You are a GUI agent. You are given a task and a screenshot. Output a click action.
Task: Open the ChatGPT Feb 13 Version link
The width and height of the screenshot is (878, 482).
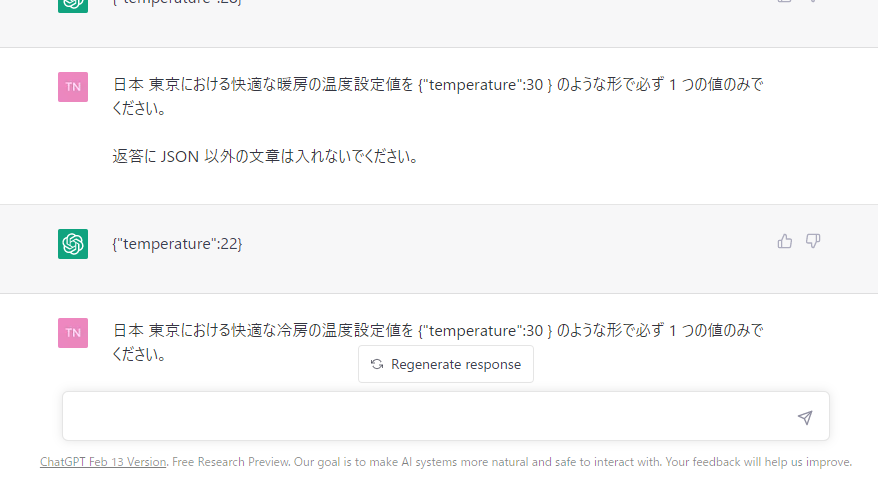click(103, 462)
